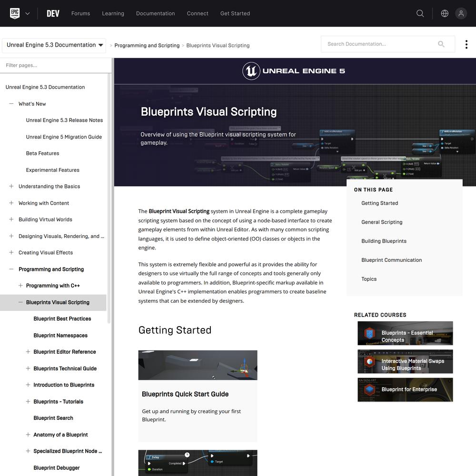Expand Understanding the Basics section
476x476 pixels.
coord(11,186)
